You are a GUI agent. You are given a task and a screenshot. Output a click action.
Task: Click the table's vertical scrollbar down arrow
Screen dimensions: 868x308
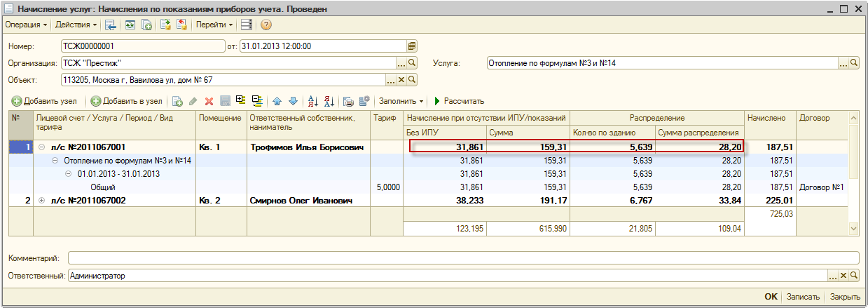click(853, 229)
